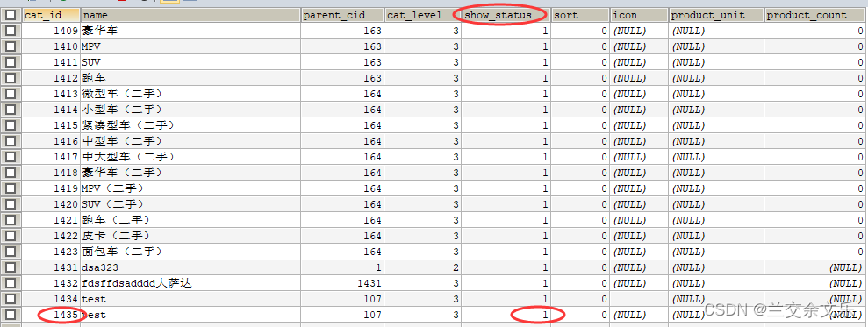This screenshot has height=327, width=868.
Task: Select the cell MPV（二手）
Action: 190,188
